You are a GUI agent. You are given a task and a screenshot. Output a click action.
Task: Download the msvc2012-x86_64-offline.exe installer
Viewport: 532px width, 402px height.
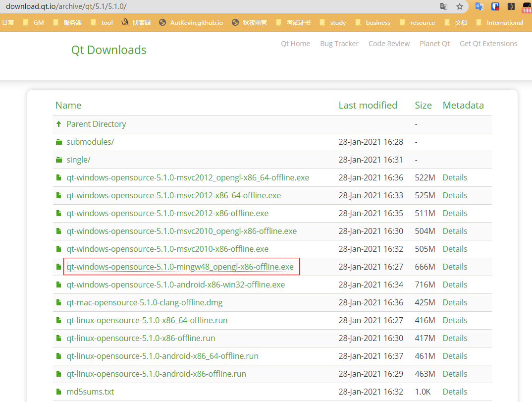(174, 196)
